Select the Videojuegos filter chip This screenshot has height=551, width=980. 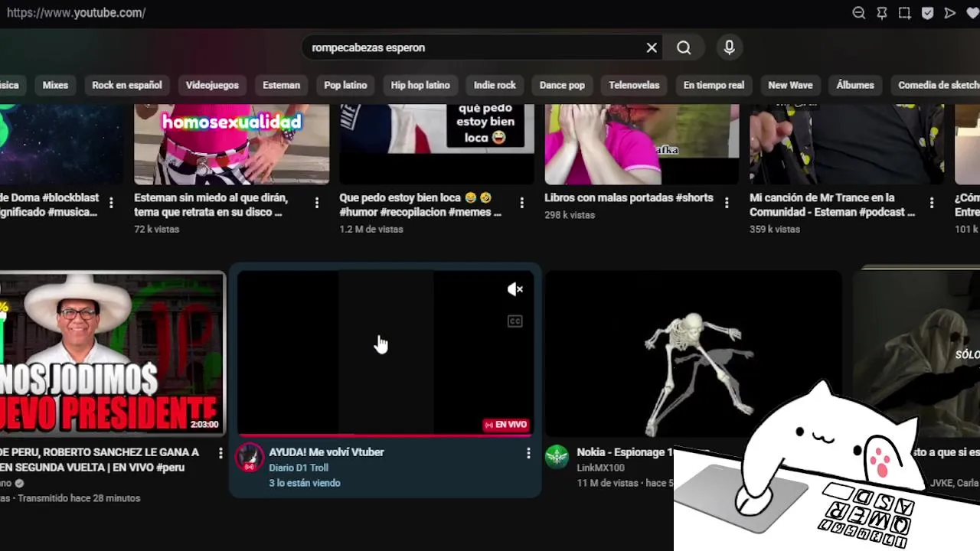[212, 85]
